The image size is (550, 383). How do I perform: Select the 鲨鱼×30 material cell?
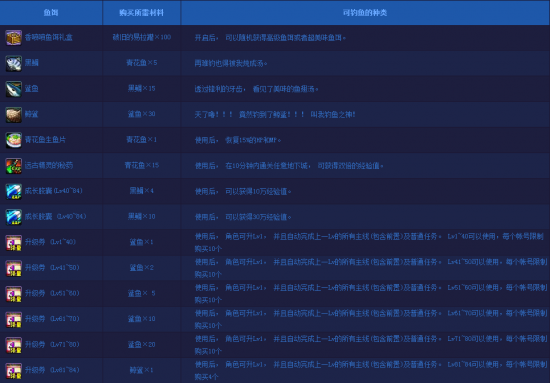tap(142, 114)
